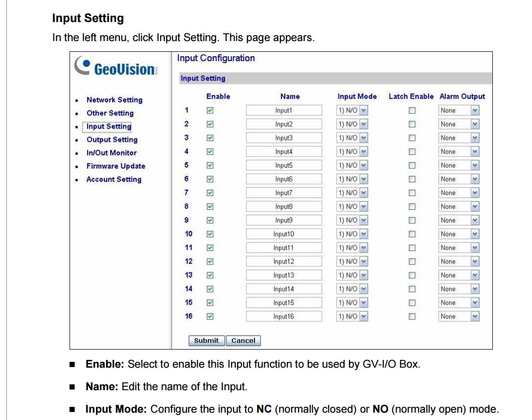Focus the Input15 name text box

click(x=284, y=303)
